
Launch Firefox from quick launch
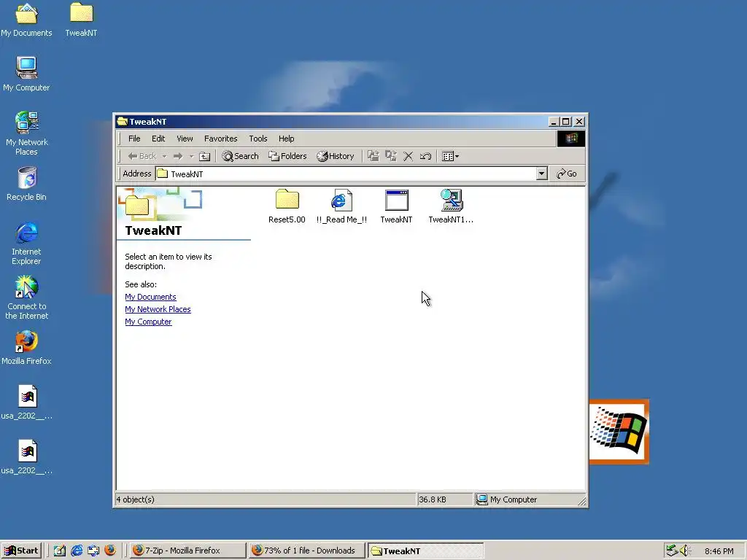pyautogui.click(x=110, y=551)
